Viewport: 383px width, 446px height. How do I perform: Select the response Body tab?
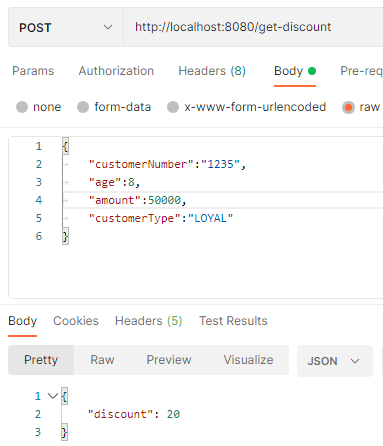pyautogui.click(x=22, y=321)
